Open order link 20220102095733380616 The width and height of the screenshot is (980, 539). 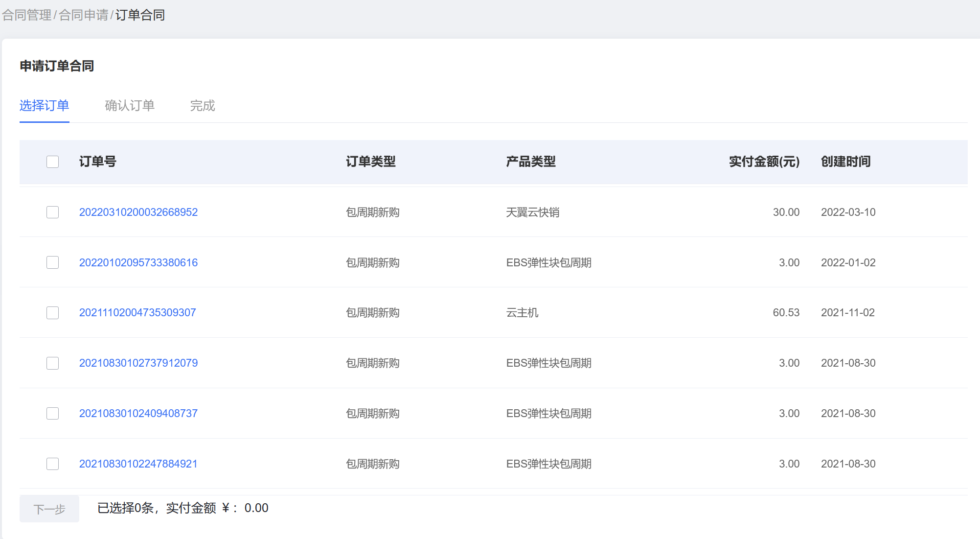tap(138, 262)
